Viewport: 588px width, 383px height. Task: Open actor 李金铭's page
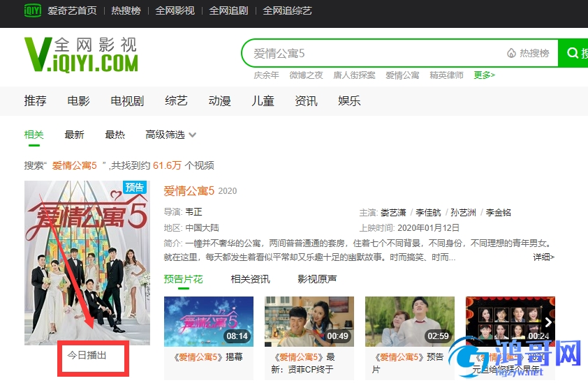[499, 213]
